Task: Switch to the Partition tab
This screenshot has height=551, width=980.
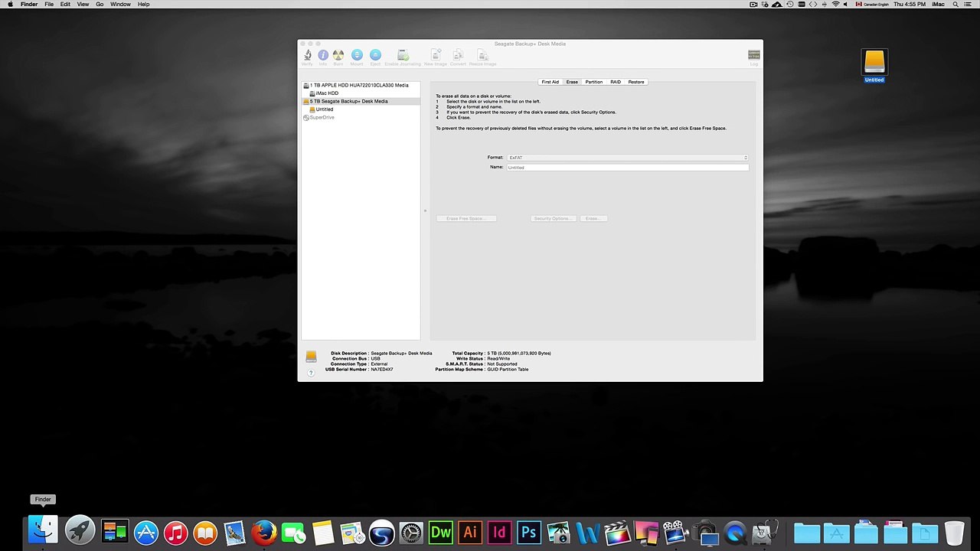Action: [594, 82]
